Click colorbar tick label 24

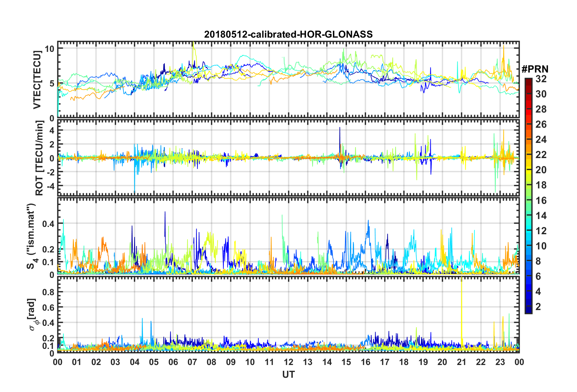[541, 140]
